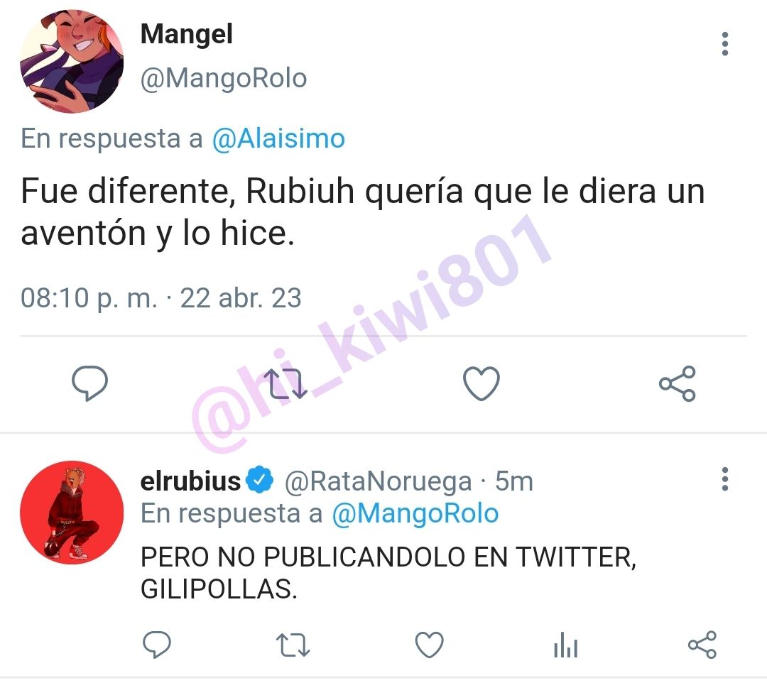This screenshot has width=767, height=700.
Task: Open elrubius's red avatar
Action: pos(72,513)
